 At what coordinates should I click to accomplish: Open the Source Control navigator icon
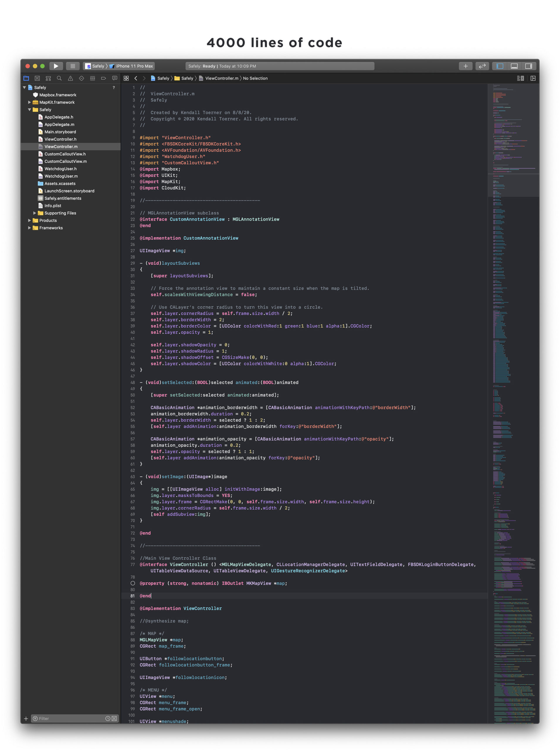coord(37,78)
